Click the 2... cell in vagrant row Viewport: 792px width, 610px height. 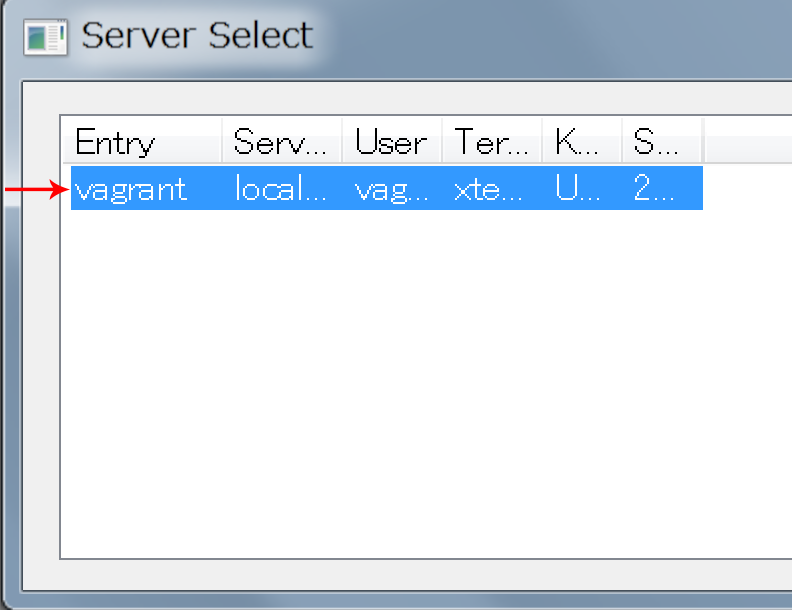[656, 189]
